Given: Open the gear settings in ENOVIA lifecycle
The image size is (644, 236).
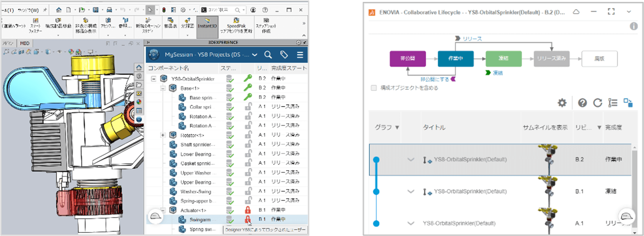Looking at the screenshot, I should click(x=562, y=103).
